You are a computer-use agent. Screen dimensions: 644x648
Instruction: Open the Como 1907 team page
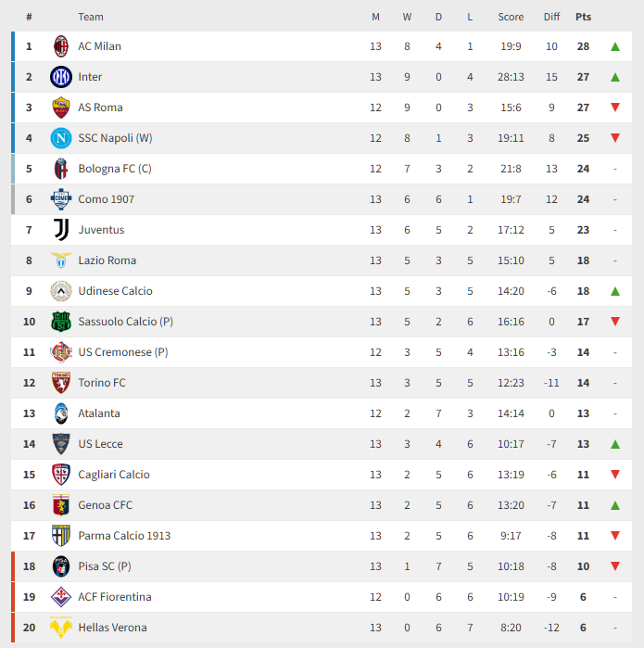106,199
